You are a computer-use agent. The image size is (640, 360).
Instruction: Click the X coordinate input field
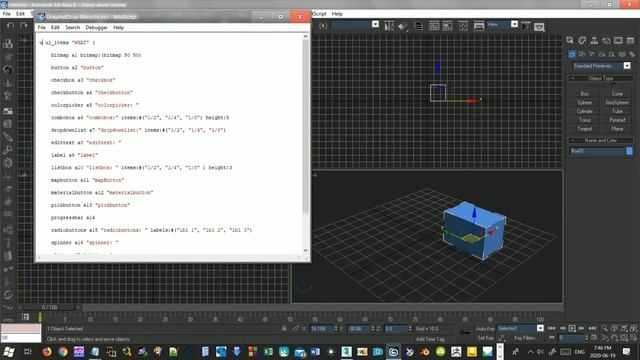(x=322, y=329)
